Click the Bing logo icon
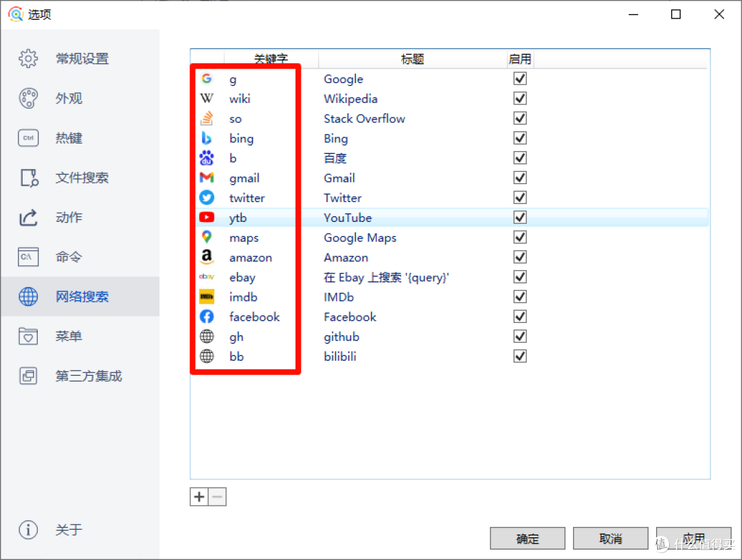The width and height of the screenshot is (742, 560). pyautogui.click(x=207, y=138)
